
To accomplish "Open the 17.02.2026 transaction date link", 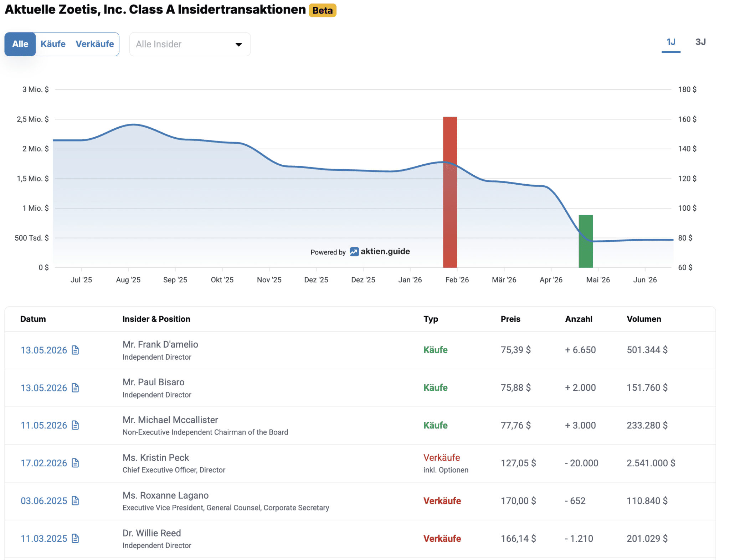I will tap(44, 463).
